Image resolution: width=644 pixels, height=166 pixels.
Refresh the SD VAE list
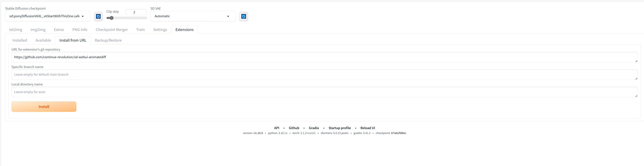coord(243,16)
